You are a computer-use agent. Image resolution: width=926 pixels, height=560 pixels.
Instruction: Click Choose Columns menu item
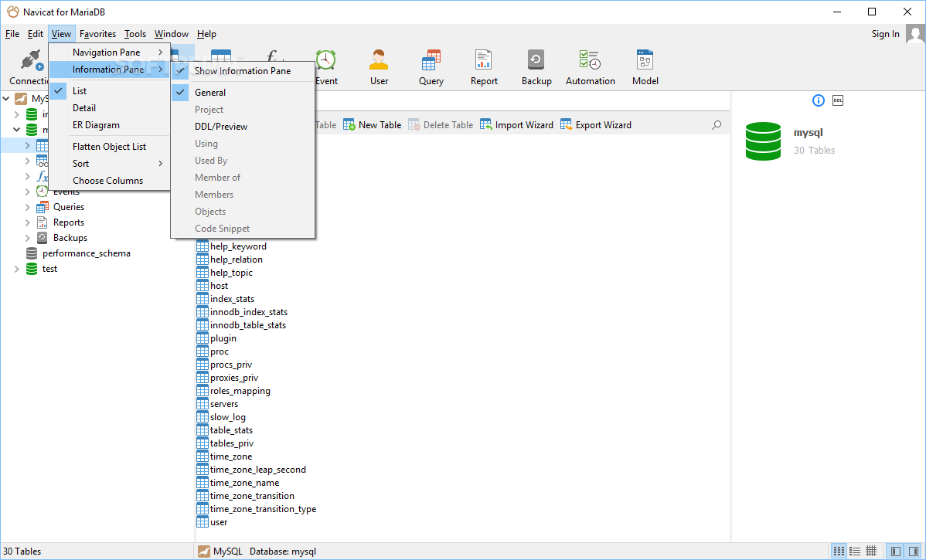click(x=109, y=181)
